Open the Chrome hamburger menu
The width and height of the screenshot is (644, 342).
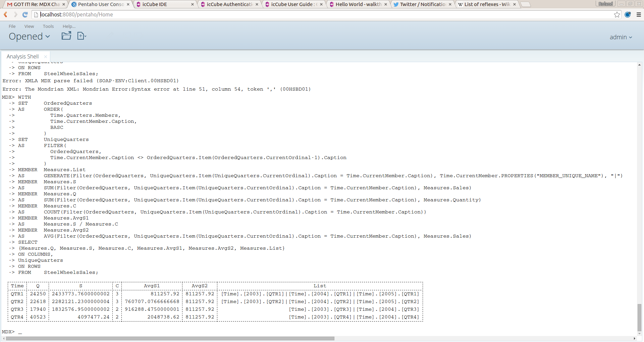tap(639, 14)
